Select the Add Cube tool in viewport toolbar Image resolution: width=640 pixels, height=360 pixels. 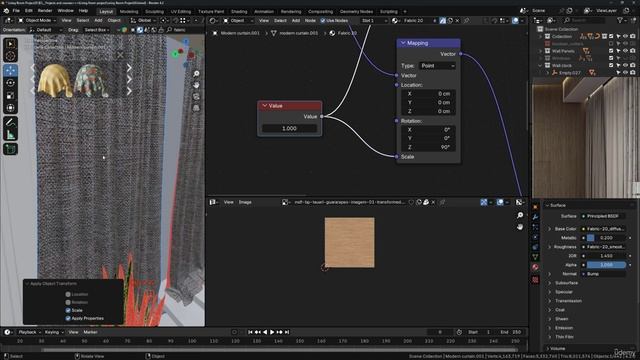(10, 149)
